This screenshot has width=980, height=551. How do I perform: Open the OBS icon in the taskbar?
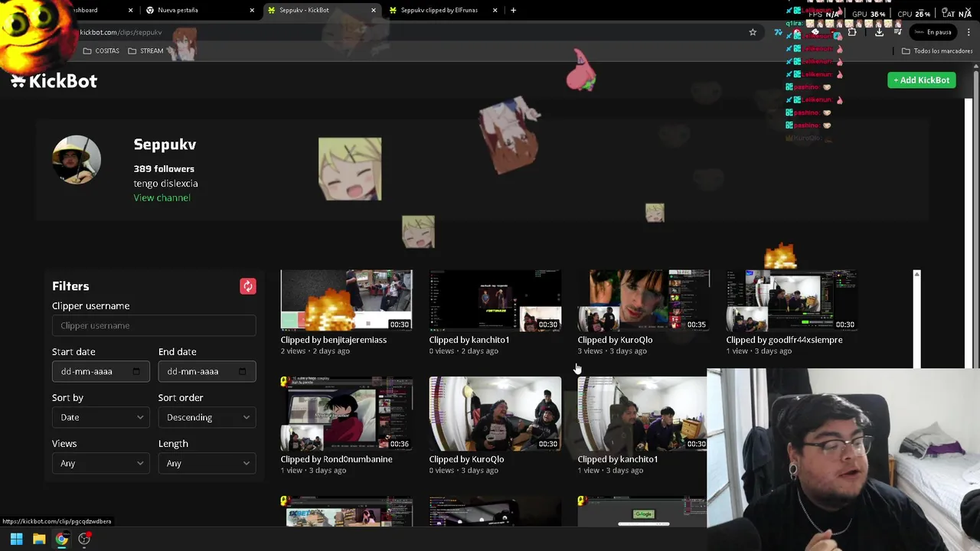click(x=84, y=539)
